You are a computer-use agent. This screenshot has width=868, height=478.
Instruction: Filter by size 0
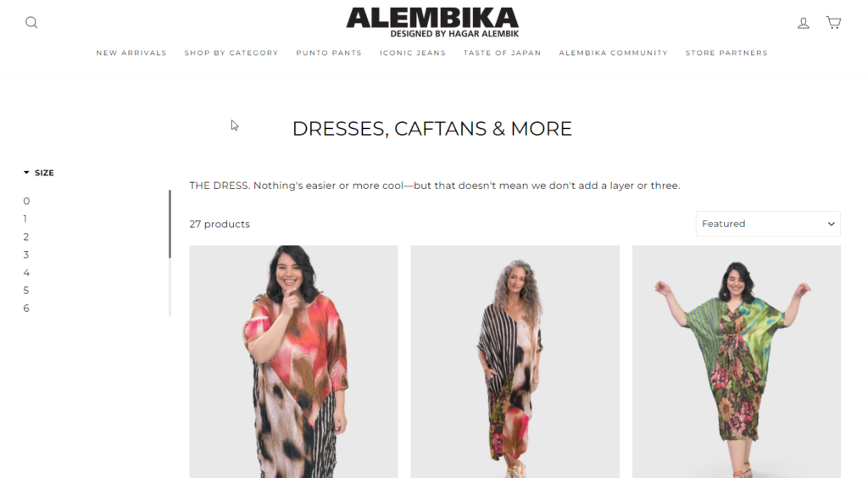click(26, 201)
